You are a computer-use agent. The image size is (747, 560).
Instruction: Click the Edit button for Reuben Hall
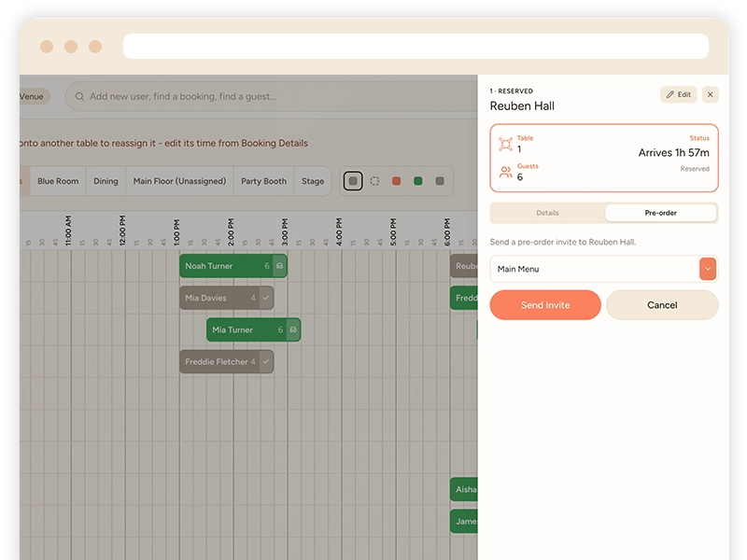tap(679, 94)
